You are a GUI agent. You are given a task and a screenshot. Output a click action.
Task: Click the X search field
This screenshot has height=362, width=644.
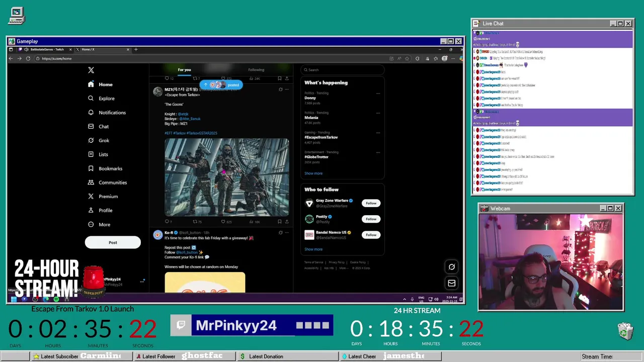click(342, 70)
